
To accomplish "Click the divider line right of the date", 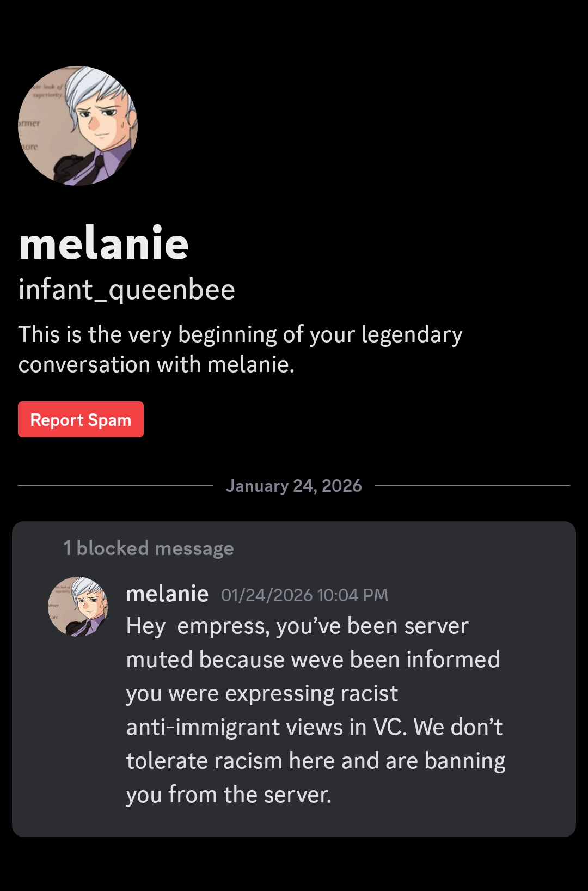I will coord(471,485).
